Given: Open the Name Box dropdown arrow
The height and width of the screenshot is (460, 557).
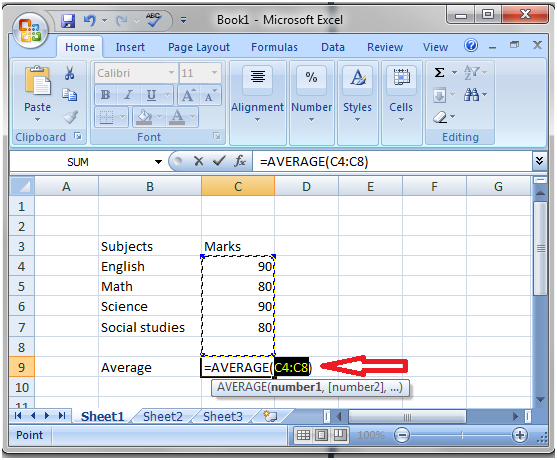Looking at the screenshot, I should click(158, 162).
